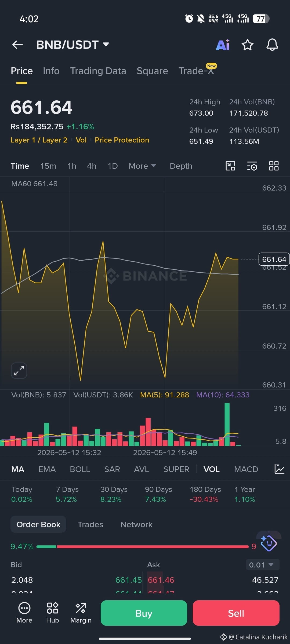Tap the 24h Low value 651.49
Image resolution: width=290 pixels, height=644 pixels.
[201, 141]
